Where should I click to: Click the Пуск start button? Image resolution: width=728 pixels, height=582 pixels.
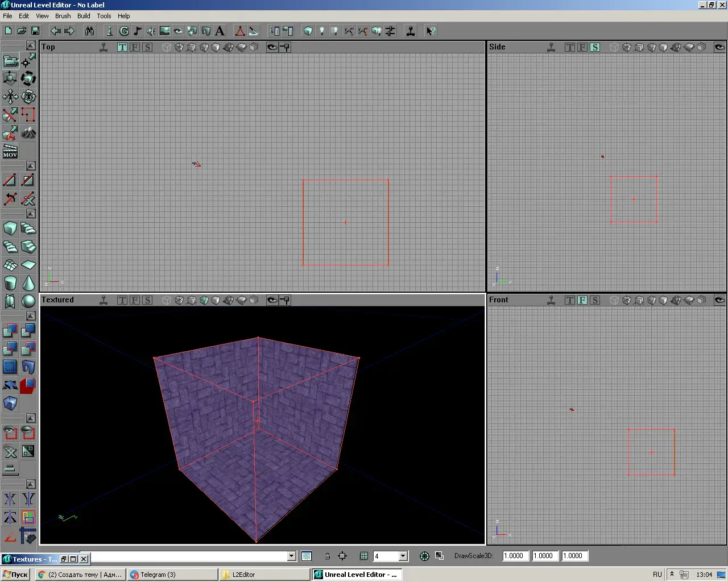click(16, 575)
